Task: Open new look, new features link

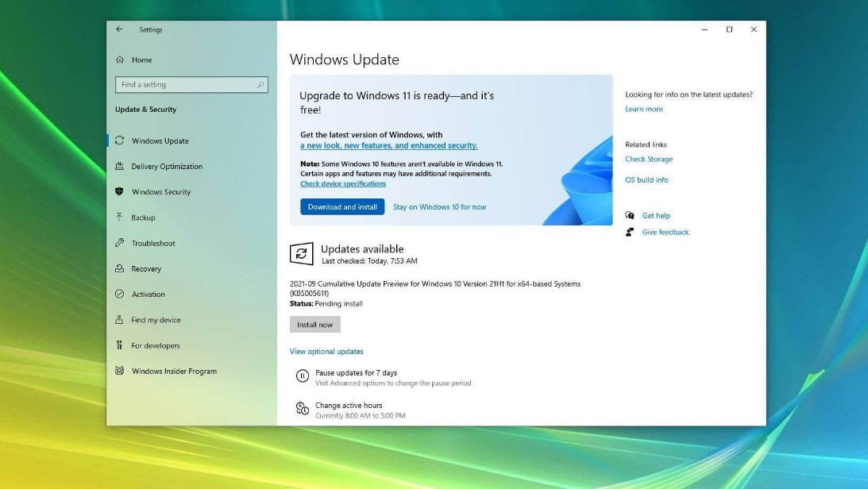Action: [x=388, y=145]
